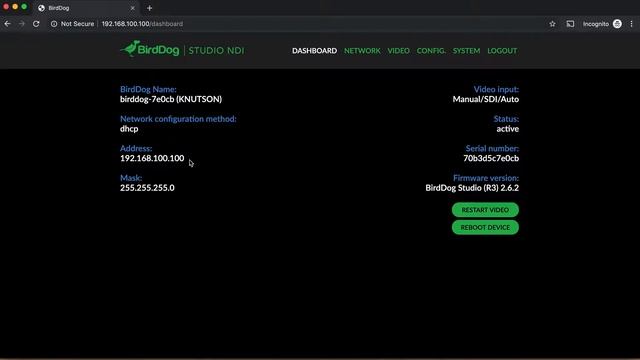This screenshot has height=360, width=640.
Task: Reload the page with refresh icon
Action: coord(36,24)
